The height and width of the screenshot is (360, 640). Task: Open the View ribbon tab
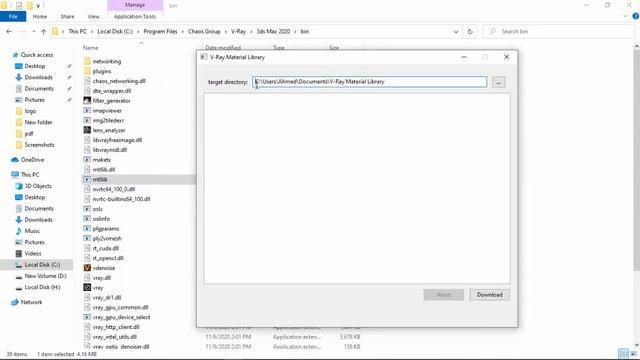click(x=93, y=16)
